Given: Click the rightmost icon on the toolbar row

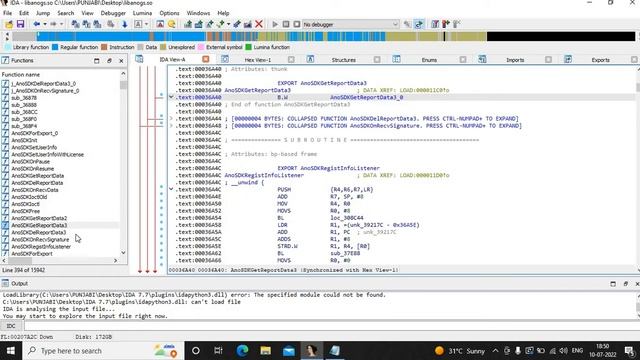Looking at the screenshot, I should pos(457,24).
